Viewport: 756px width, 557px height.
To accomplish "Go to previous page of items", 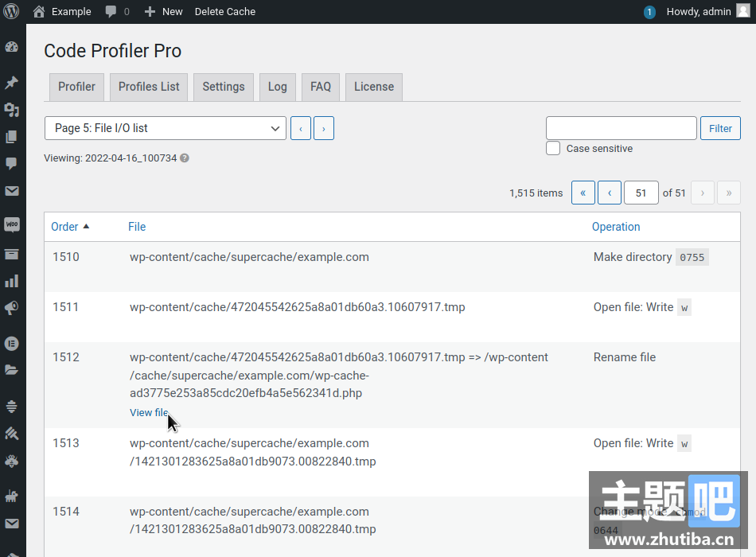I will tap(610, 193).
